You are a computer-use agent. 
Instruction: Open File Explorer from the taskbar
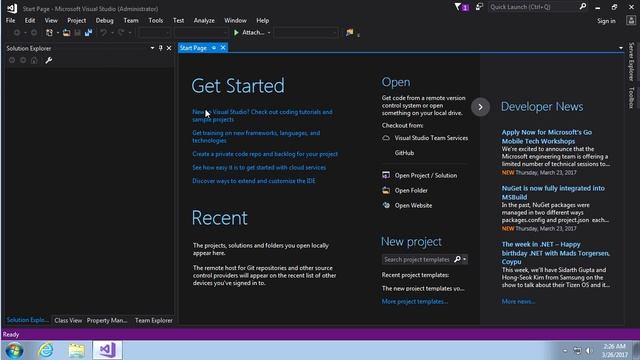[77, 350]
